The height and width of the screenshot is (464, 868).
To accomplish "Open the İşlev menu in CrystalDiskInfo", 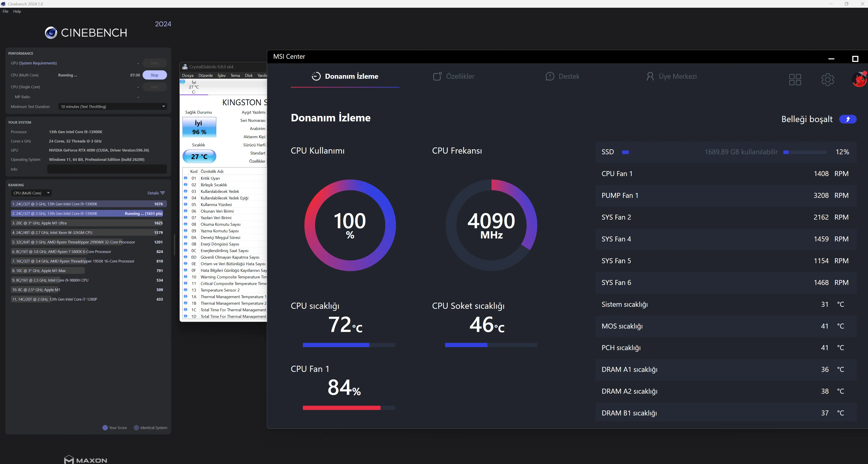I will (222, 76).
